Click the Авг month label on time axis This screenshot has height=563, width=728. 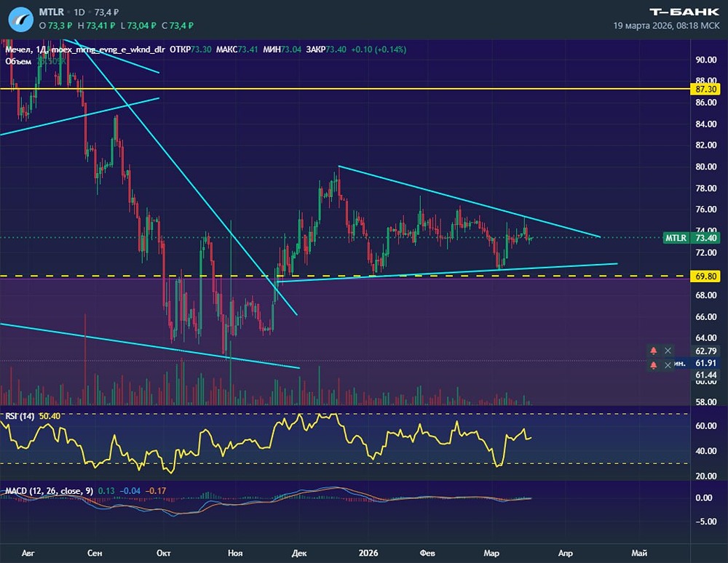coord(28,553)
